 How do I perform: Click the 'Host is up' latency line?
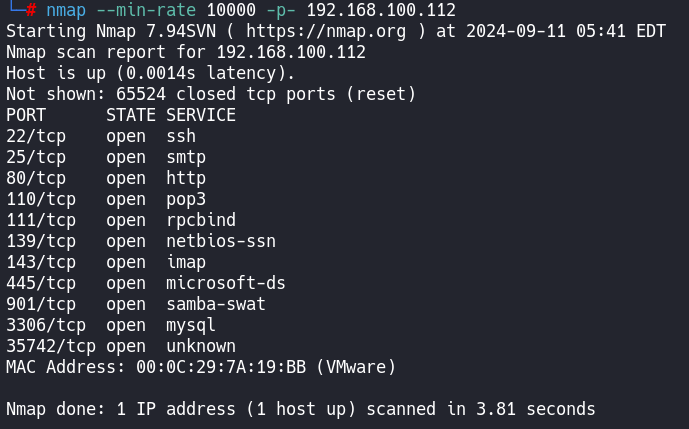(150, 73)
